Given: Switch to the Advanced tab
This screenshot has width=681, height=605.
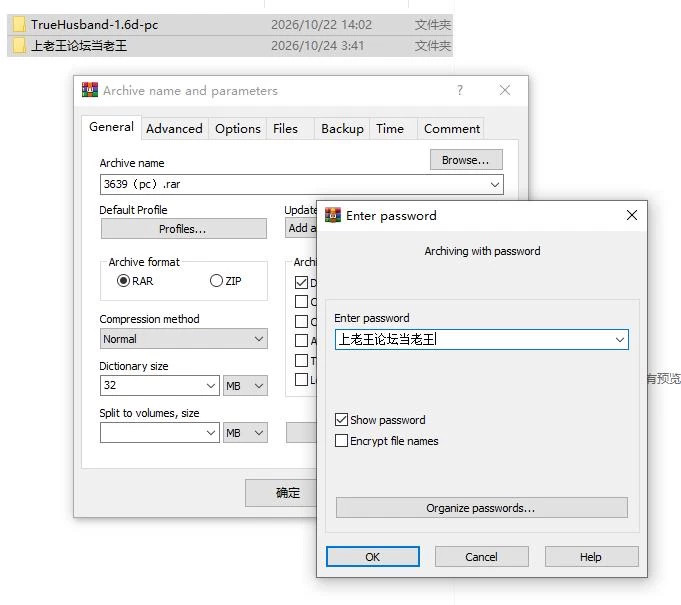Looking at the screenshot, I should coord(174,129).
